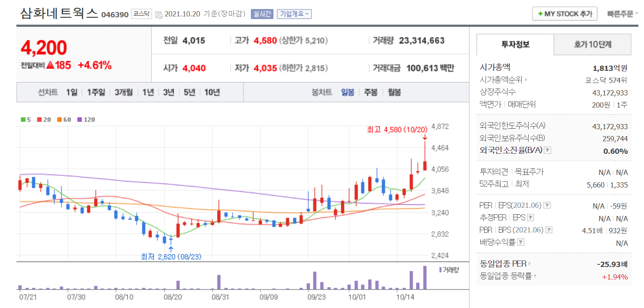The width and height of the screenshot is (644, 308).
Task: Click the 동일업종 PER value -25.93배
Action: [x=612, y=264]
